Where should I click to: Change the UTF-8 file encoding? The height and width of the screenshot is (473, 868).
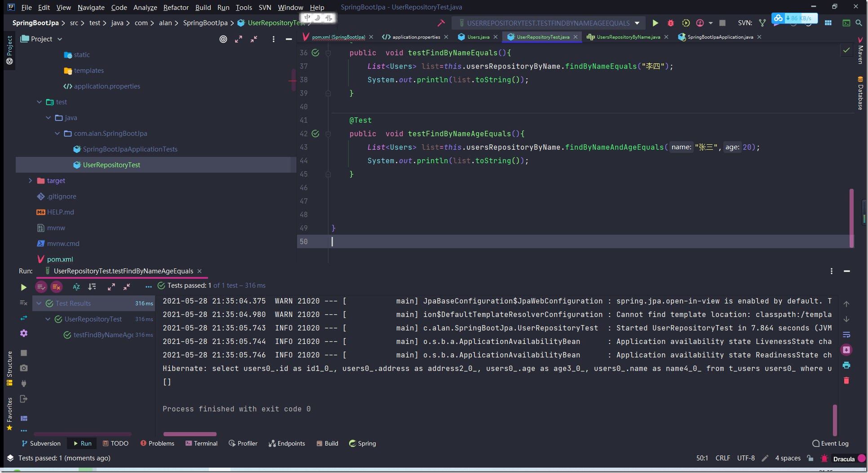[x=746, y=458]
